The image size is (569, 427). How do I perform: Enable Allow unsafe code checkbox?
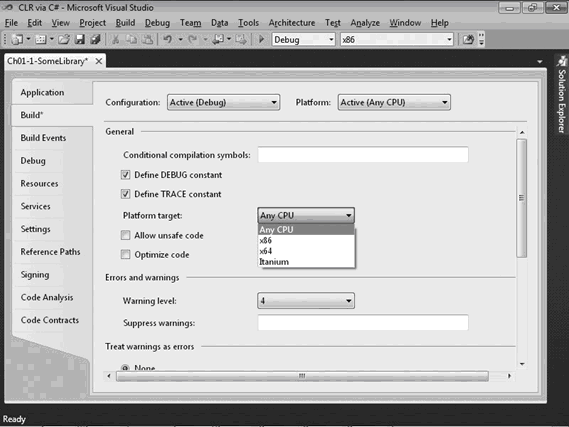point(126,235)
